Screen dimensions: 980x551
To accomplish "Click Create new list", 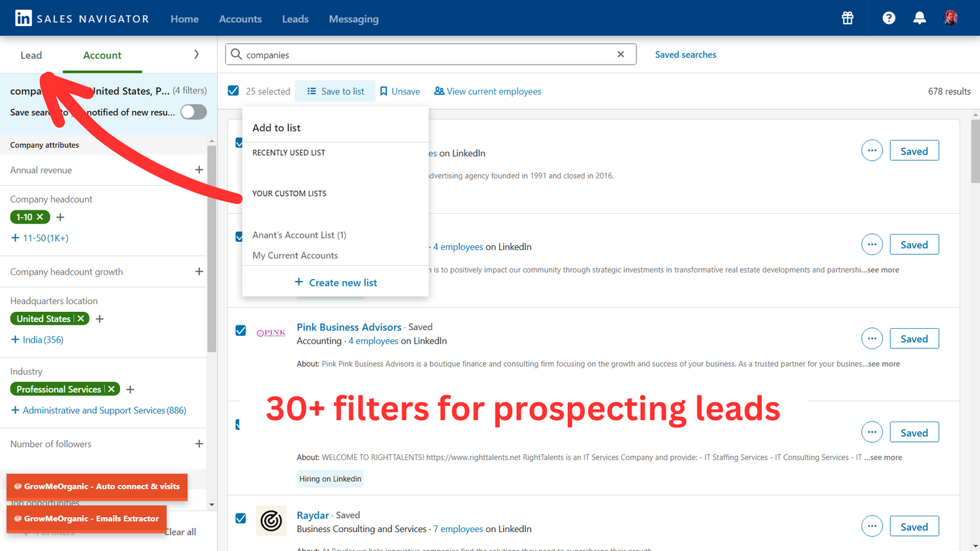I will (336, 282).
